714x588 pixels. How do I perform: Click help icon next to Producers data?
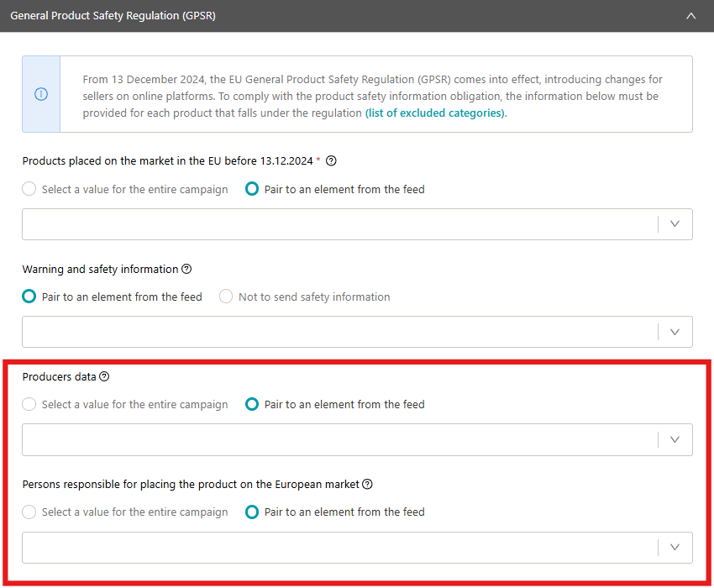[104, 376]
